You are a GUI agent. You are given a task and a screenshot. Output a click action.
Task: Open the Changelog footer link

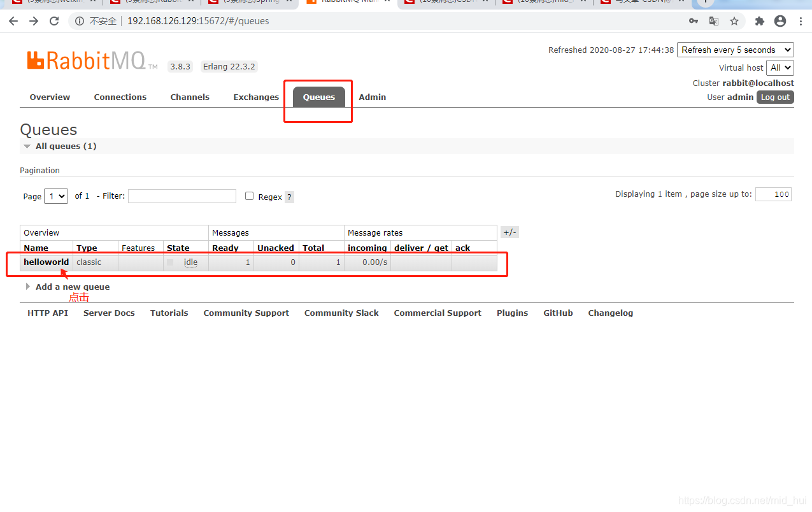[x=611, y=313]
